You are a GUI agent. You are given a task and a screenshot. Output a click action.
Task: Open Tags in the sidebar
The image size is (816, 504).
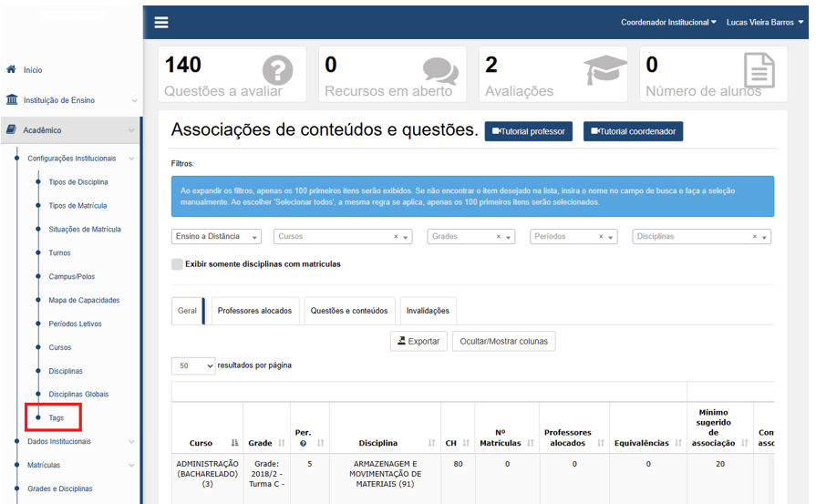(x=57, y=417)
